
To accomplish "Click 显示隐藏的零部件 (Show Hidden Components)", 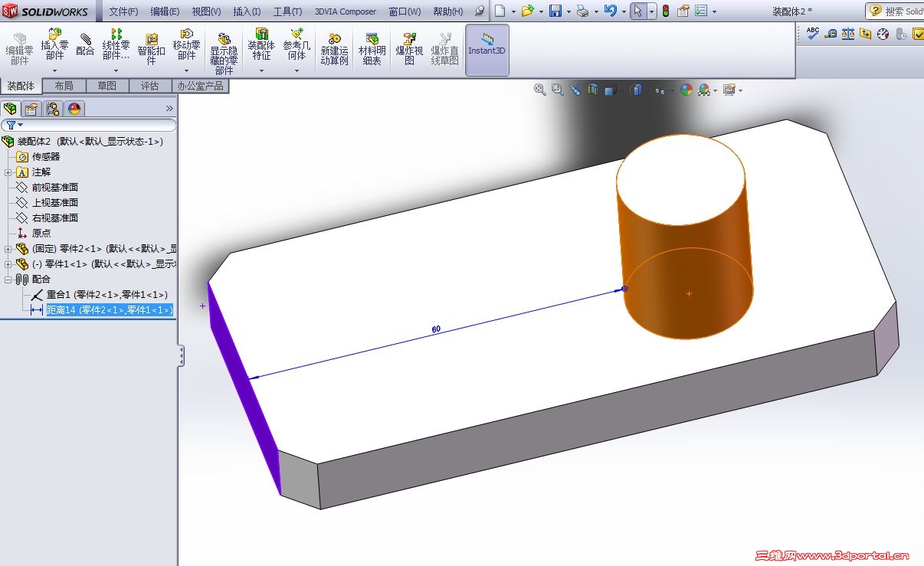I will coord(224,54).
